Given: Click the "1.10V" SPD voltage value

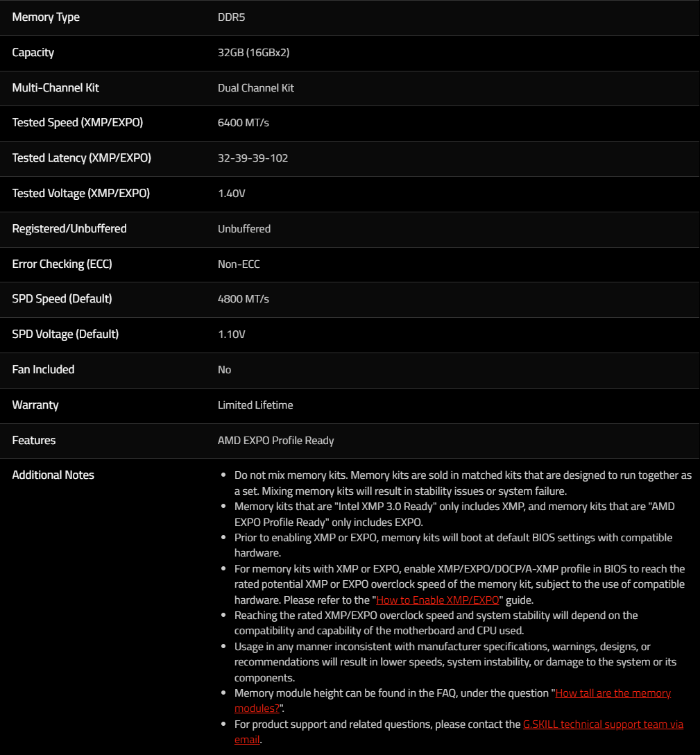Looking at the screenshot, I should coord(231,334).
